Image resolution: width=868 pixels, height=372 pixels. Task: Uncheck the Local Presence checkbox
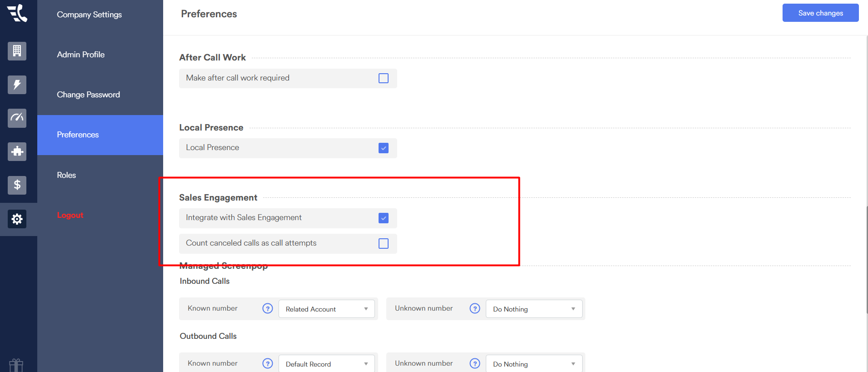[384, 148]
